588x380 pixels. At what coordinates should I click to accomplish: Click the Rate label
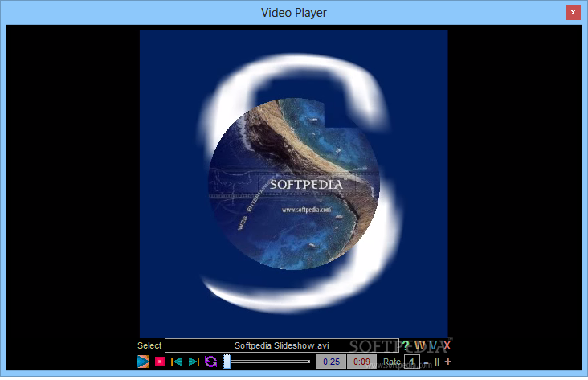tap(392, 362)
